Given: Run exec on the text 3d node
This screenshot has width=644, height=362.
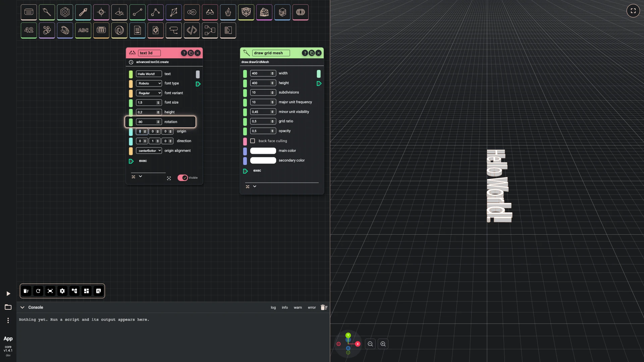Looking at the screenshot, I should pyautogui.click(x=131, y=161).
